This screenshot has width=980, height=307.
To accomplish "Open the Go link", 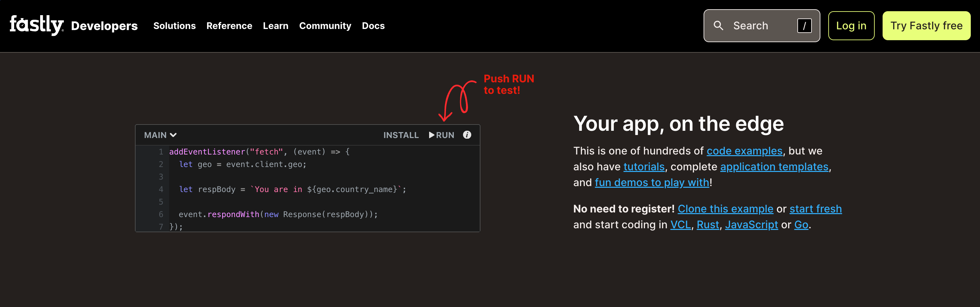I will coord(801,225).
